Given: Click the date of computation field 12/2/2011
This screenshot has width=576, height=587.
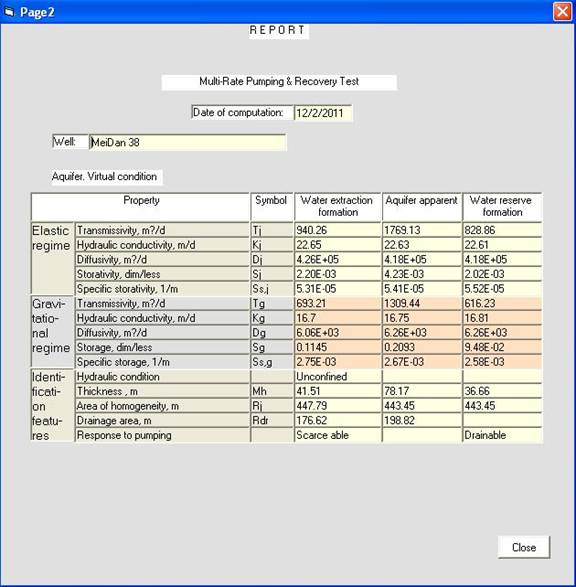Looking at the screenshot, I should (323, 113).
